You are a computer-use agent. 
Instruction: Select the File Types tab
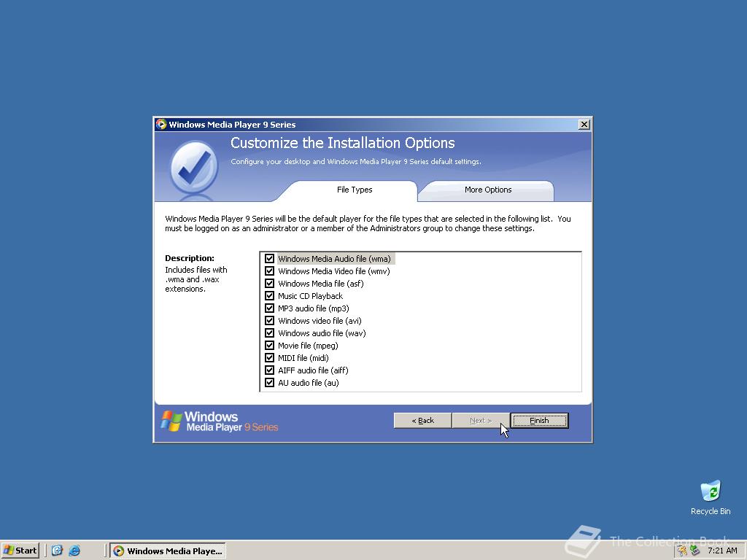355,190
